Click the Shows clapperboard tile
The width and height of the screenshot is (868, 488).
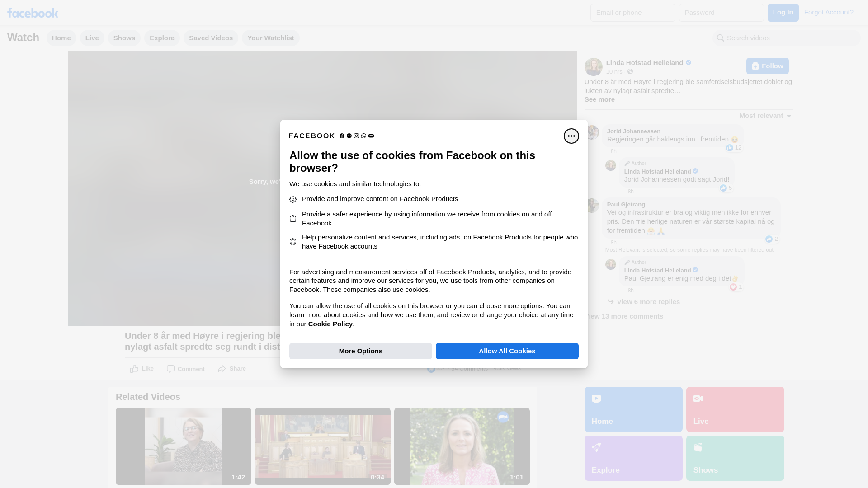[x=735, y=458]
